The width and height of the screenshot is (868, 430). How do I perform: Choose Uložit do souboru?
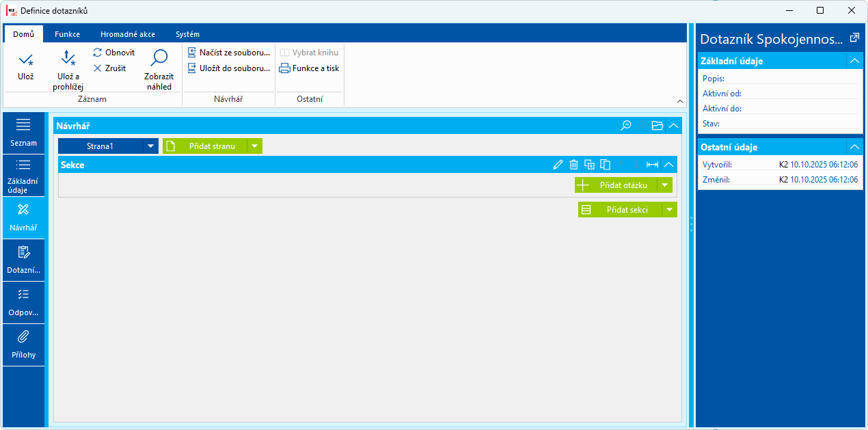(x=229, y=68)
